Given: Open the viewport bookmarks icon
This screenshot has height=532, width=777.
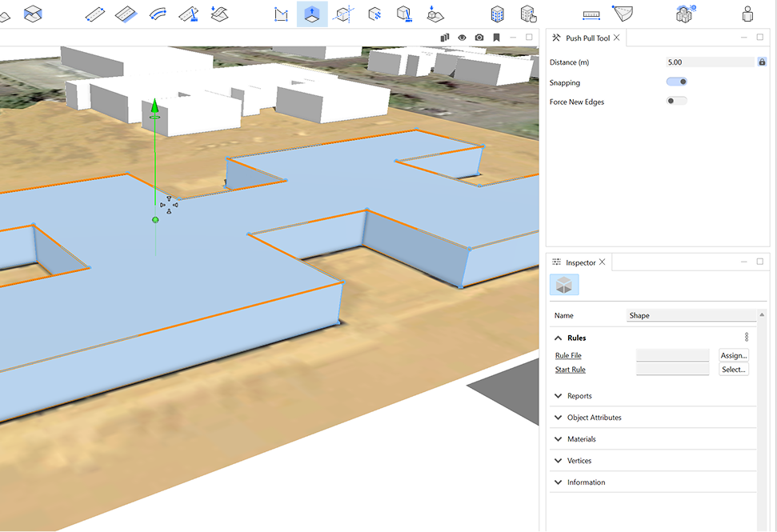Looking at the screenshot, I should pyautogui.click(x=496, y=38).
